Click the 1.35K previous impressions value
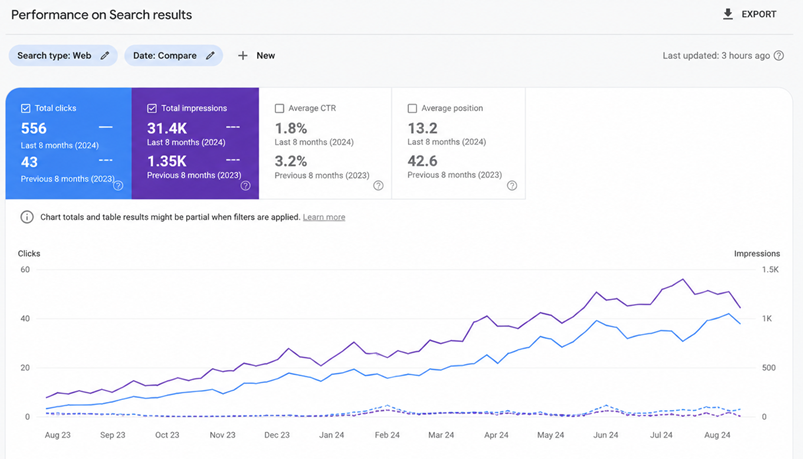 [167, 161]
